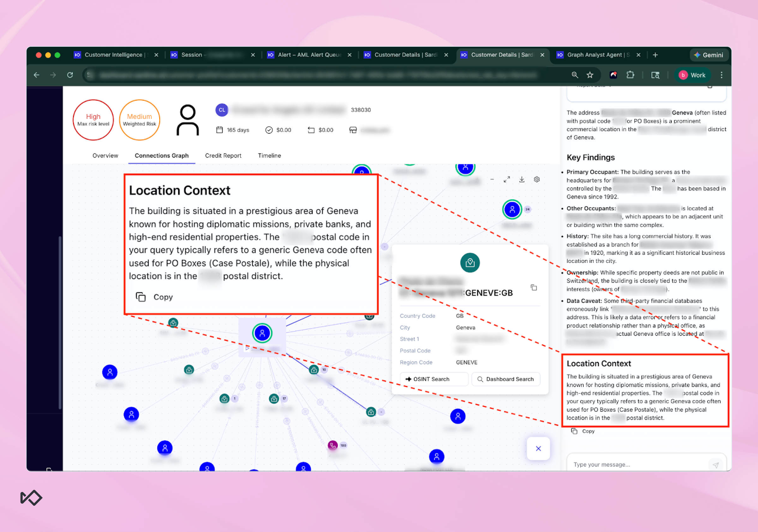Switch to Credit Report tab
This screenshot has height=532, width=758.
pyautogui.click(x=223, y=155)
